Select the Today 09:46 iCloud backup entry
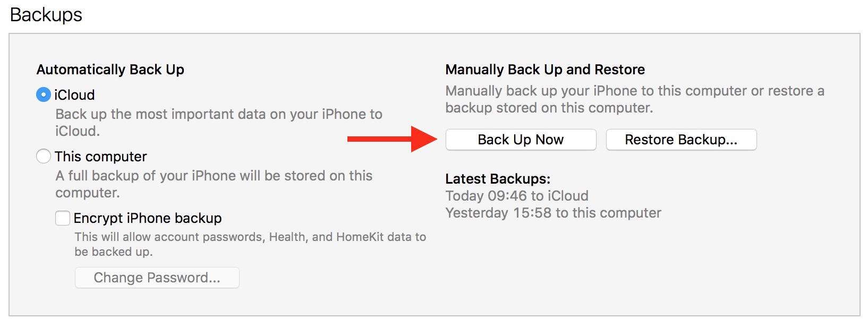 (x=516, y=195)
